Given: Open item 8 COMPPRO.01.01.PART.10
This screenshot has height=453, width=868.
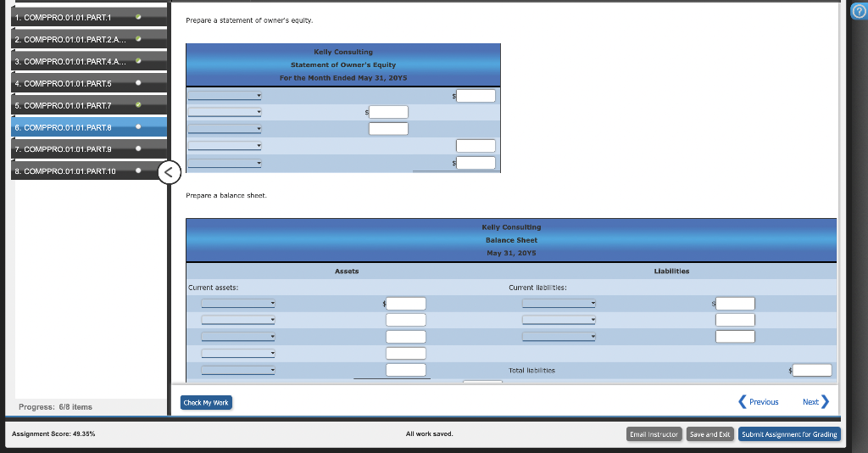Looking at the screenshot, I should pyautogui.click(x=88, y=171).
